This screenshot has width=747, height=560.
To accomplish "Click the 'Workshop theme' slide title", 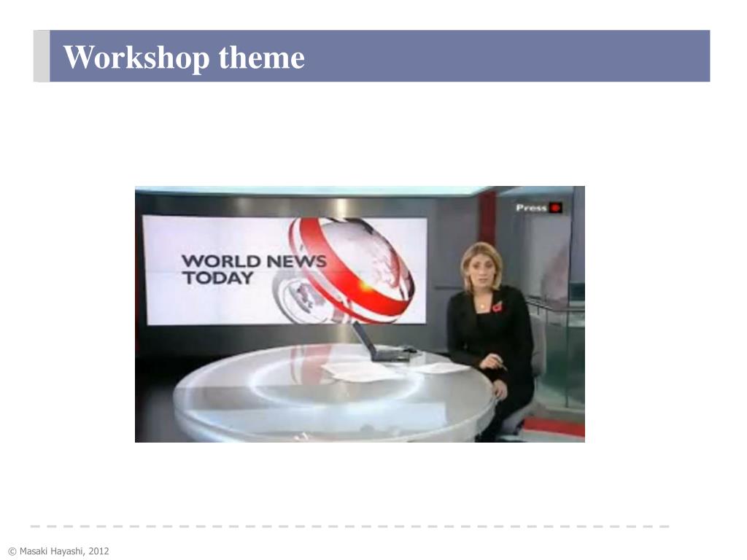I will pyautogui.click(x=184, y=57).
